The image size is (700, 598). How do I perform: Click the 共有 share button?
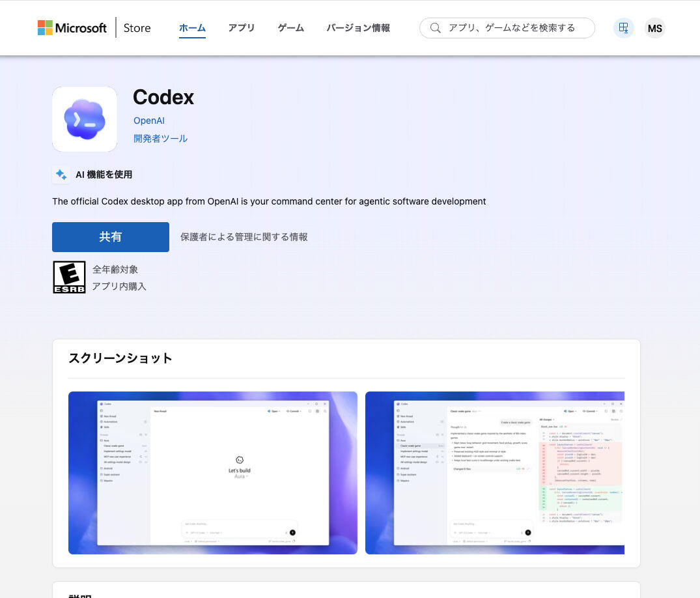(x=110, y=237)
